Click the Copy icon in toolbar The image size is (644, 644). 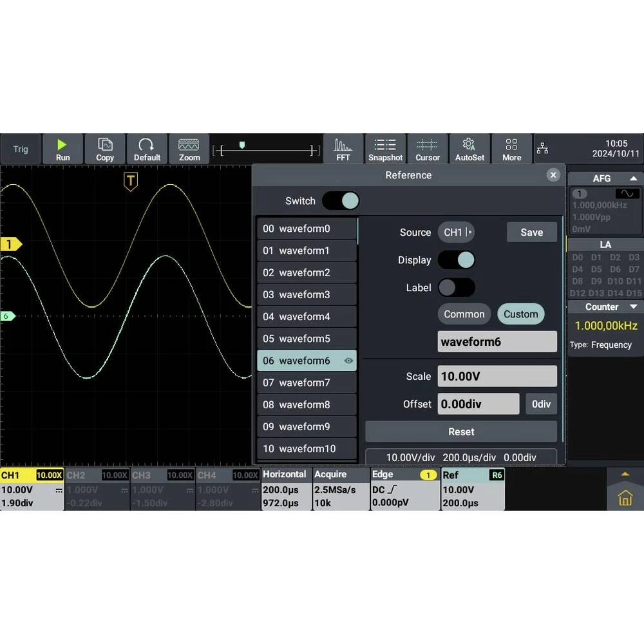coord(105,149)
